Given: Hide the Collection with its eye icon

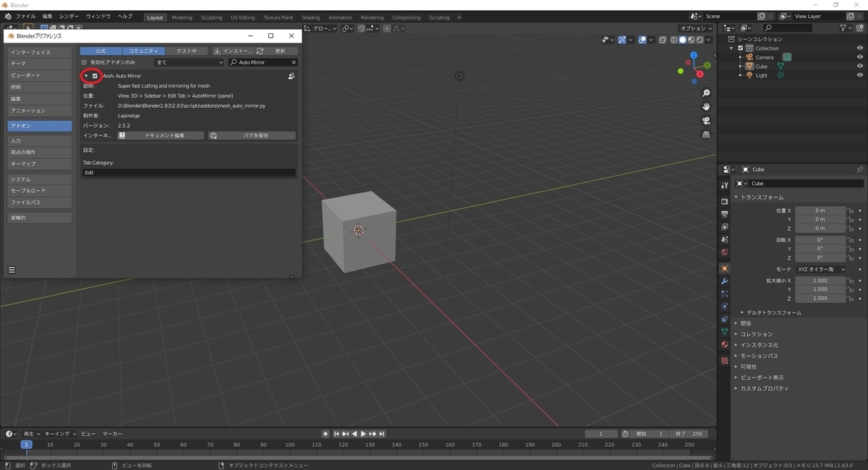Looking at the screenshot, I should click(860, 48).
